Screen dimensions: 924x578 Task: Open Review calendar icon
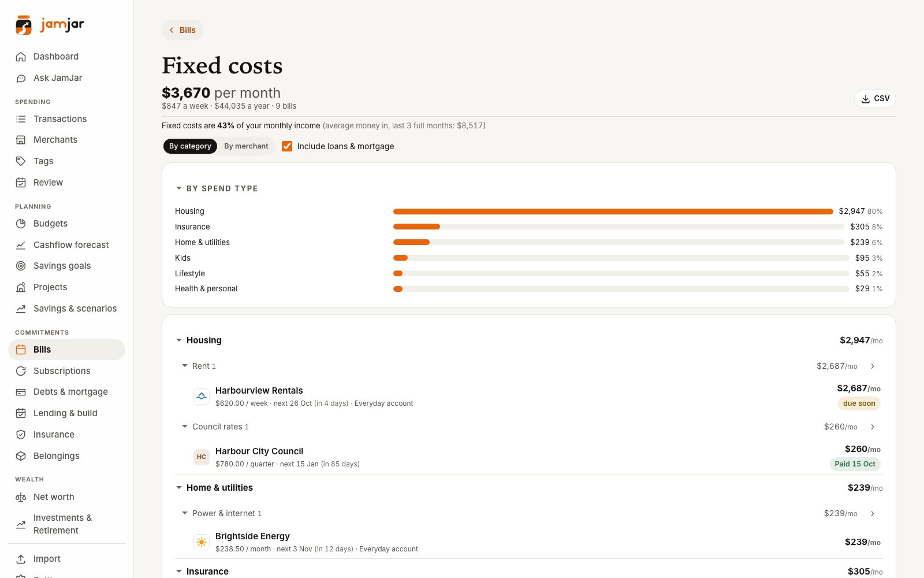21,183
